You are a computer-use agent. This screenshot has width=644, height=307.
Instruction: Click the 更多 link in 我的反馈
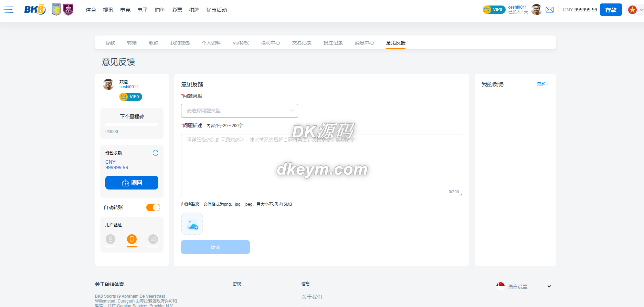click(542, 84)
